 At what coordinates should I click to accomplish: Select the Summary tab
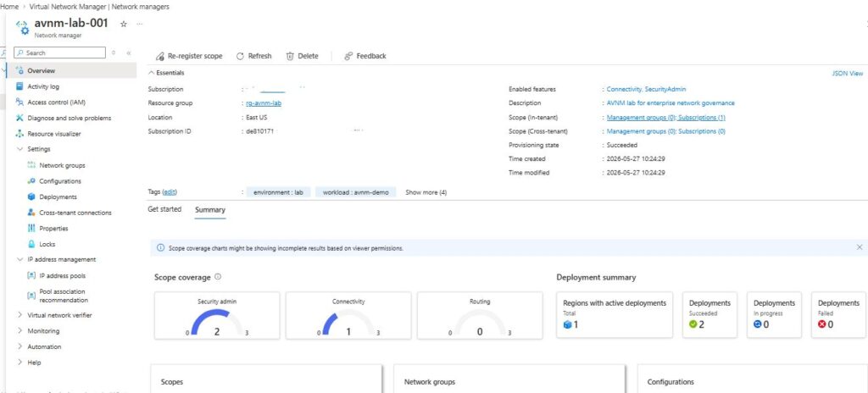(x=210, y=210)
